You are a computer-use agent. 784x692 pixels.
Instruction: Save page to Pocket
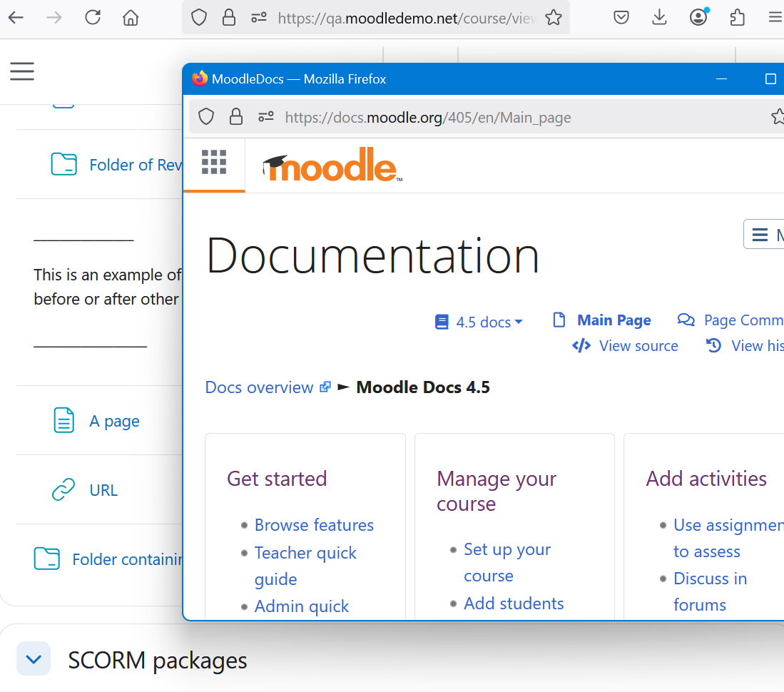click(621, 18)
